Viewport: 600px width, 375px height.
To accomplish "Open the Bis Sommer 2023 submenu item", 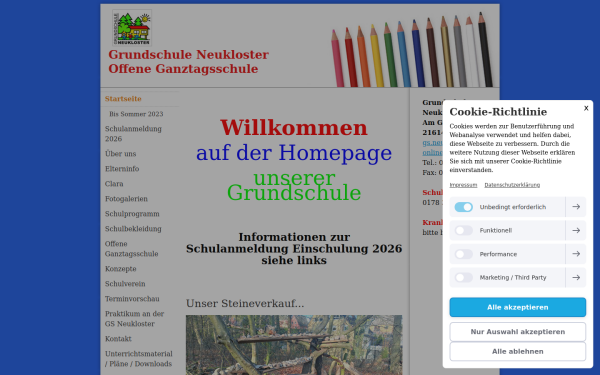I will click(136, 114).
